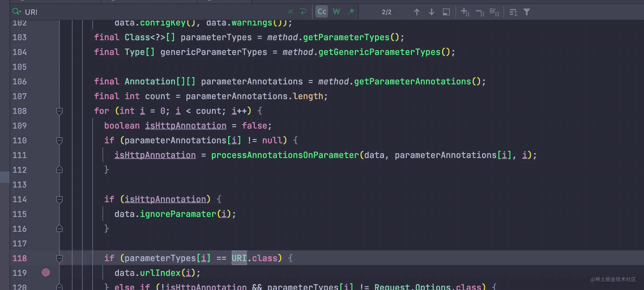The image size is (644, 290).
Task: Open the search filter funnel
Action: 527,12
